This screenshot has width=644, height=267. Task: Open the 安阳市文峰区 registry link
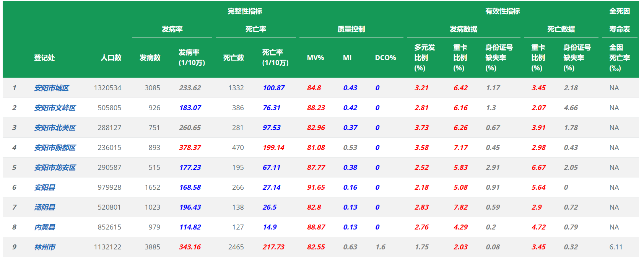[x=55, y=108]
